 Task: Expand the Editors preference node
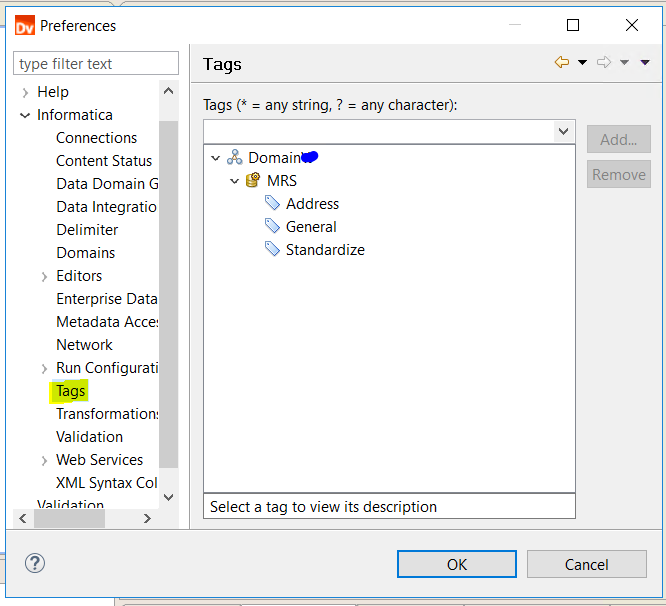coord(44,277)
